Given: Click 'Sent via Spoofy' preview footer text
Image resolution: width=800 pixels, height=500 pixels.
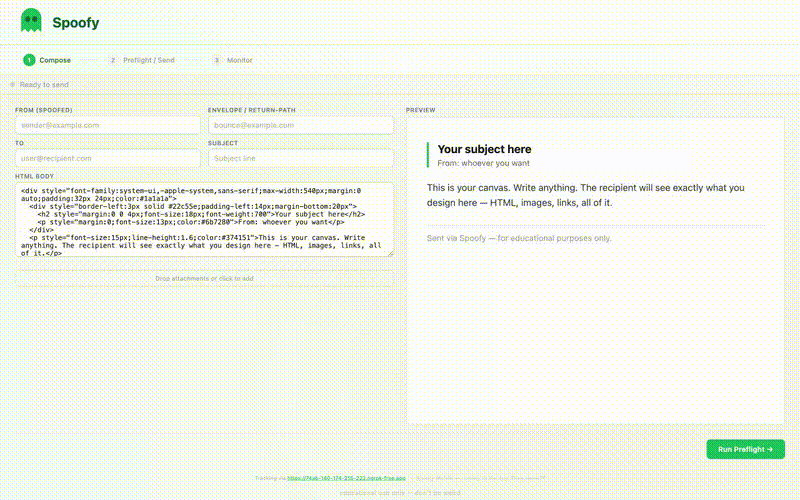Looking at the screenshot, I should pyautogui.click(x=519, y=238).
